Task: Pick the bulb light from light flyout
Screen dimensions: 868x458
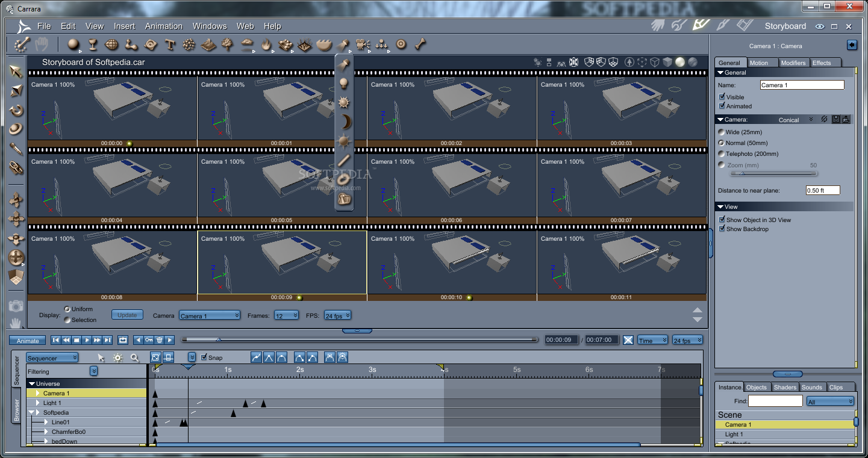Action: pyautogui.click(x=344, y=84)
